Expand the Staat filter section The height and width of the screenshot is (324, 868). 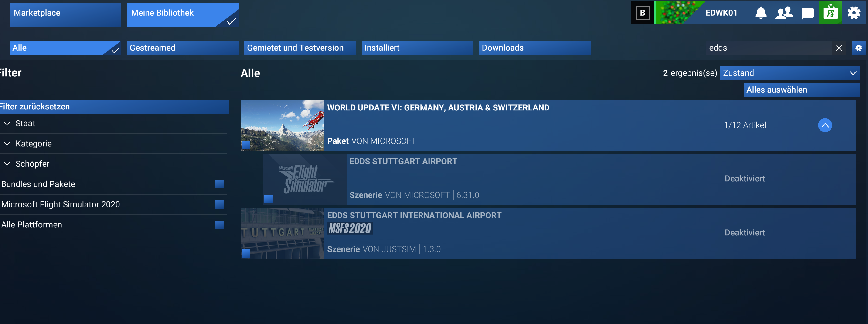(x=113, y=123)
